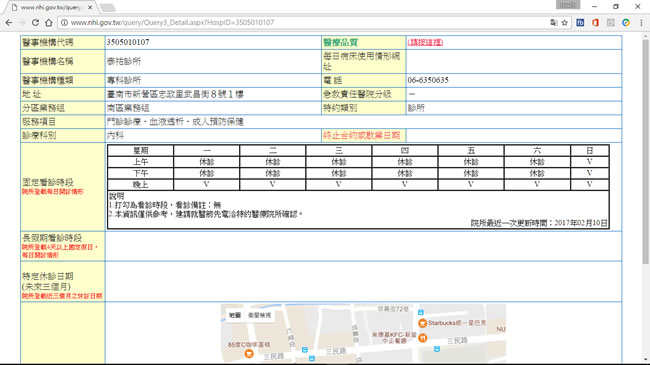Select the www.nhi.gov.tw/query tab

[50, 7]
